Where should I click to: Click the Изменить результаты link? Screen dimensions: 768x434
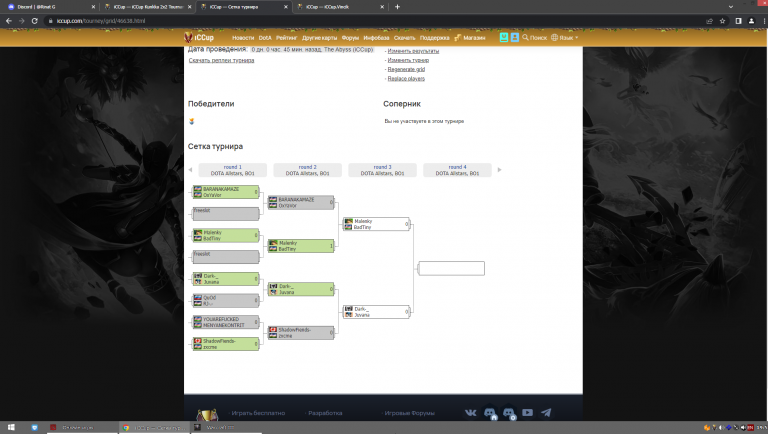click(413, 51)
